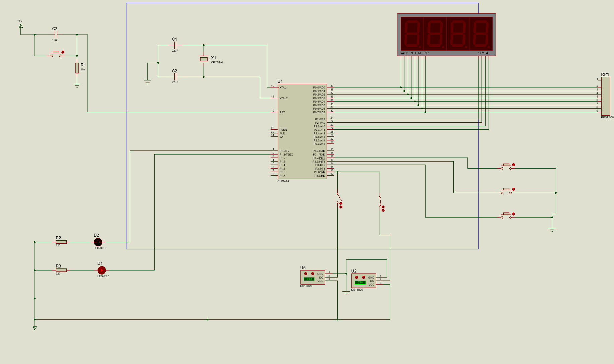Click lower actuator dot of the U5 DQ switch
Screen dimensions: 614x364
pyautogui.click(x=341, y=207)
